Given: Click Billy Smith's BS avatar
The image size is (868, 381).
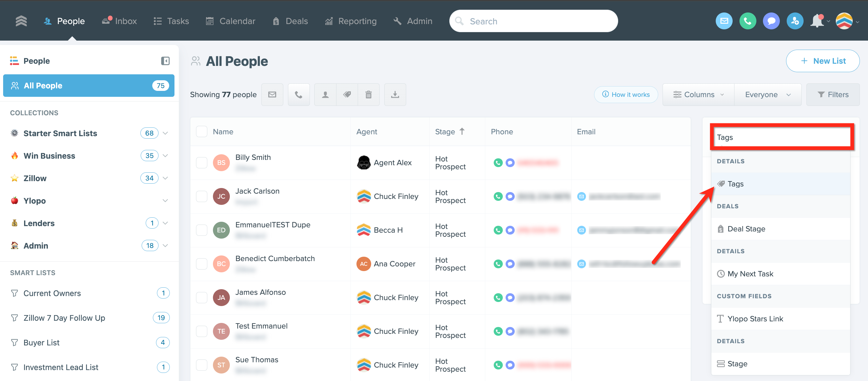Looking at the screenshot, I should [x=221, y=163].
